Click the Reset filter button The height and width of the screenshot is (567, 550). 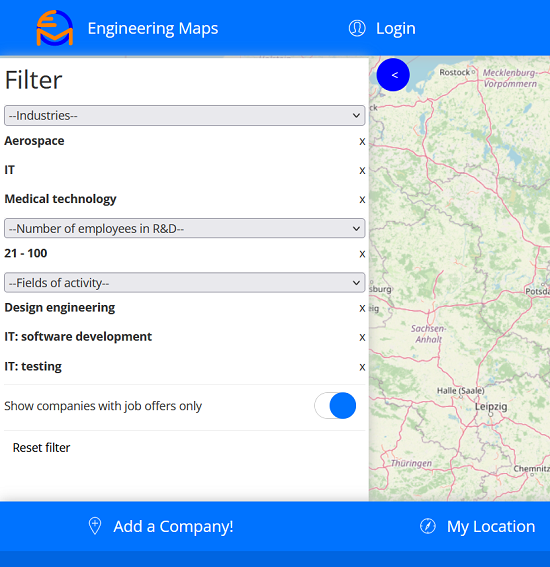(41, 448)
